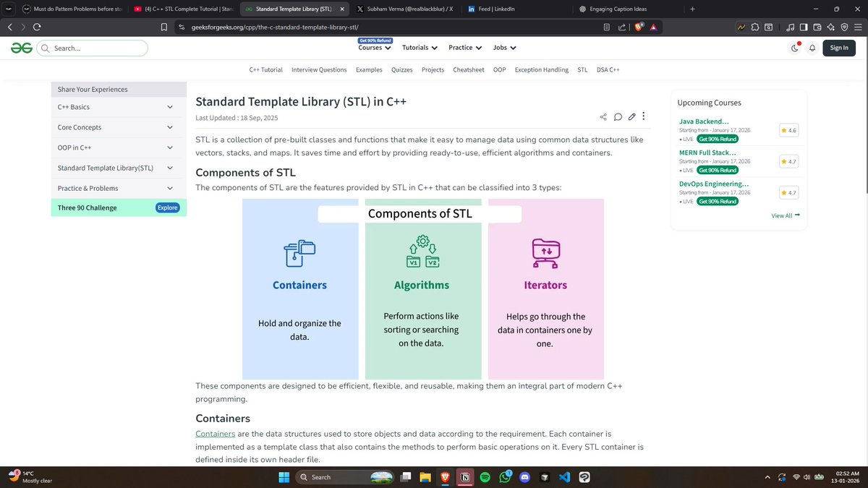This screenshot has width=868, height=488.
Task: Launch Visual Studio Code from taskbar
Action: click(x=564, y=477)
